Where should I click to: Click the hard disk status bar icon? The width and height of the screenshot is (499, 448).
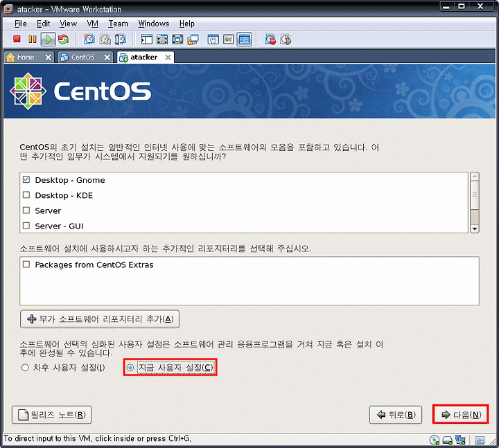[448, 440]
